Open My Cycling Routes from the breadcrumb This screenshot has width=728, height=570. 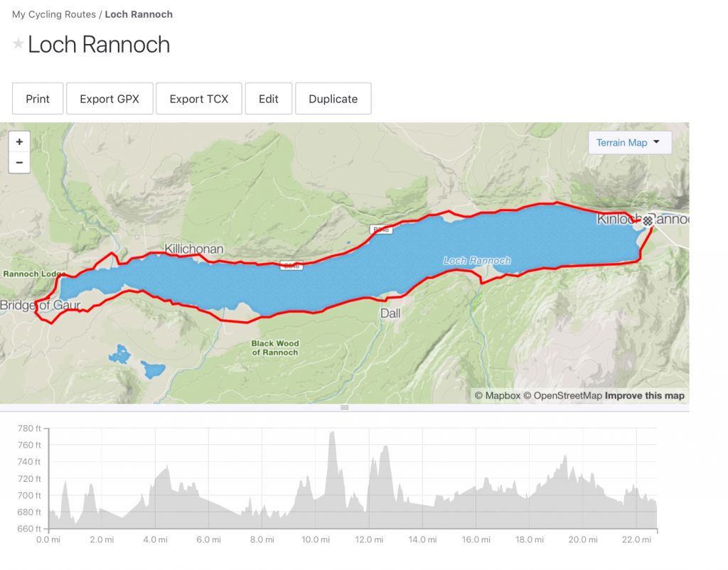pyautogui.click(x=55, y=14)
